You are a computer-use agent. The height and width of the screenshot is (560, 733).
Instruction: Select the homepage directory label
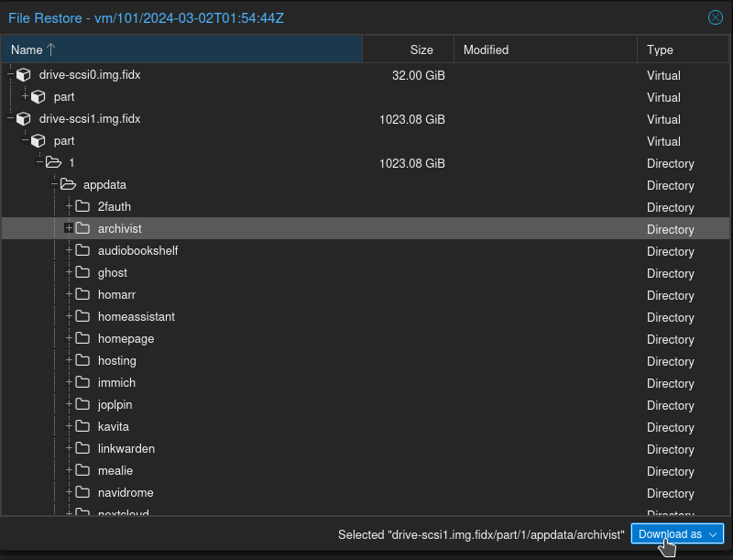pyautogui.click(x=126, y=339)
